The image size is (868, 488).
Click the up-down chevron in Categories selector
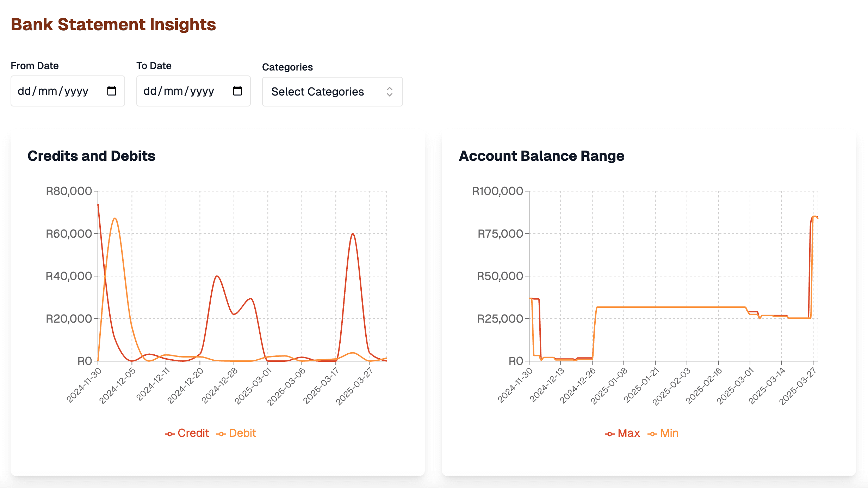pyautogui.click(x=389, y=92)
